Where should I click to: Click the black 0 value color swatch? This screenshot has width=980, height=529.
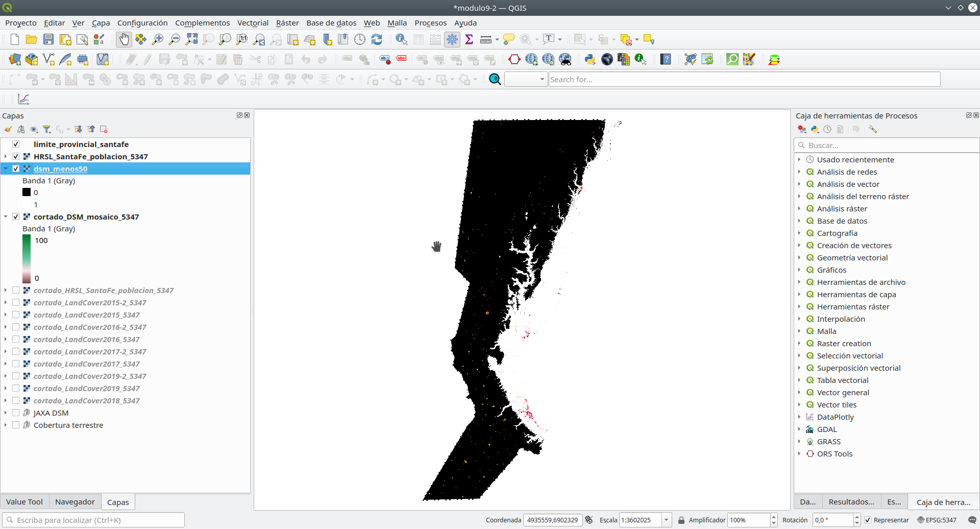pyautogui.click(x=27, y=192)
